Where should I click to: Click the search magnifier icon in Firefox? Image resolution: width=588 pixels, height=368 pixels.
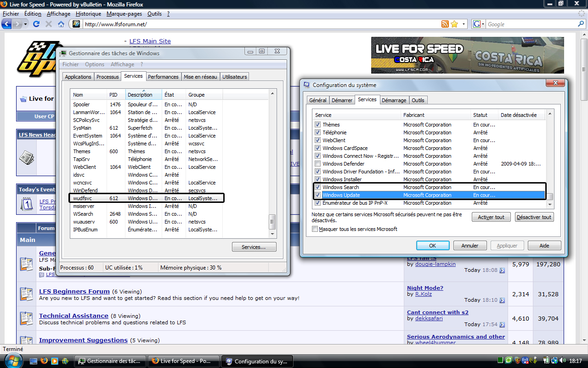[x=581, y=24]
